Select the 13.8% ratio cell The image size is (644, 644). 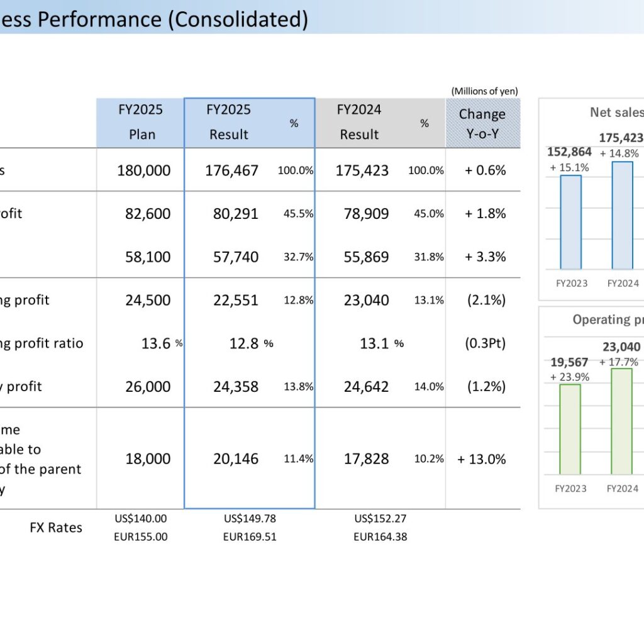point(298,387)
